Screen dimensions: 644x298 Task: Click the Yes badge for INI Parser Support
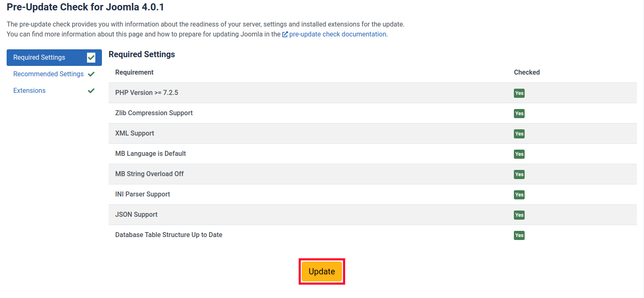[519, 195]
